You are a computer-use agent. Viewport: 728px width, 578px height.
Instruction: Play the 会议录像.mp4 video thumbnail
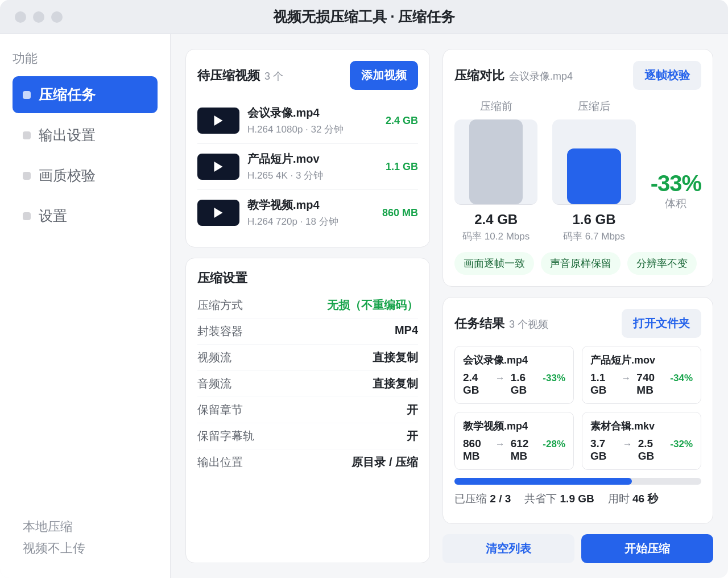pos(218,121)
